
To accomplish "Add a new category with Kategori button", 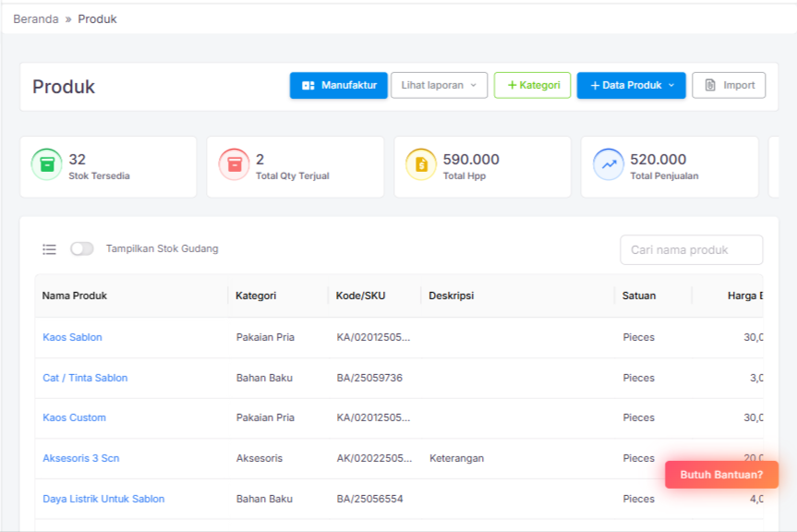I will coord(532,85).
